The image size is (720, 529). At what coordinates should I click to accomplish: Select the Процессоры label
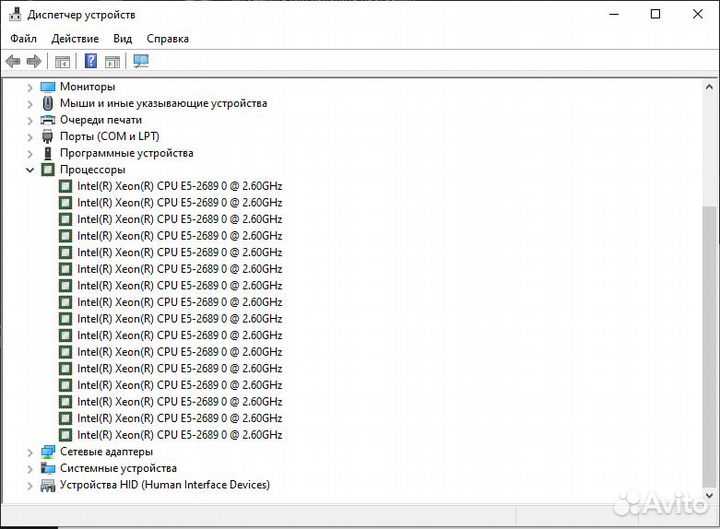pyautogui.click(x=92, y=169)
